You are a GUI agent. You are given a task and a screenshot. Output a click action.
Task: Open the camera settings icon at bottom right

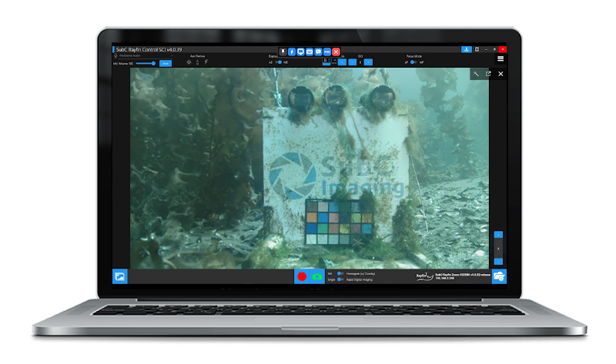pyautogui.click(x=499, y=276)
